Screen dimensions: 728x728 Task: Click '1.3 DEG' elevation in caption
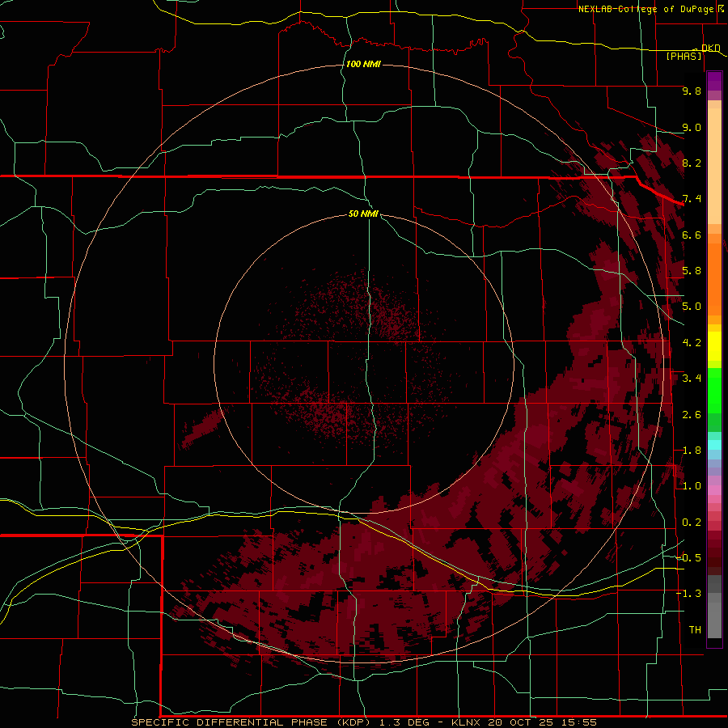click(404, 722)
